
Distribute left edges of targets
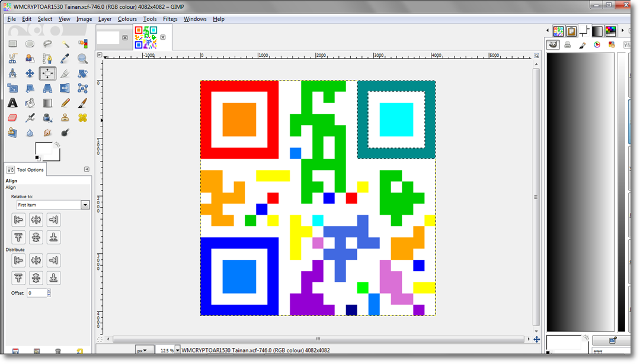pyautogui.click(x=18, y=260)
